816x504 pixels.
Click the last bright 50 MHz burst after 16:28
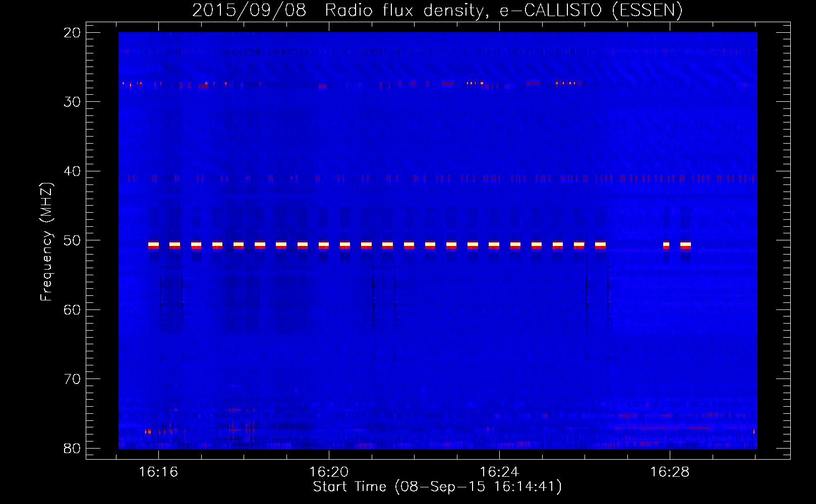(x=685, y=245)
